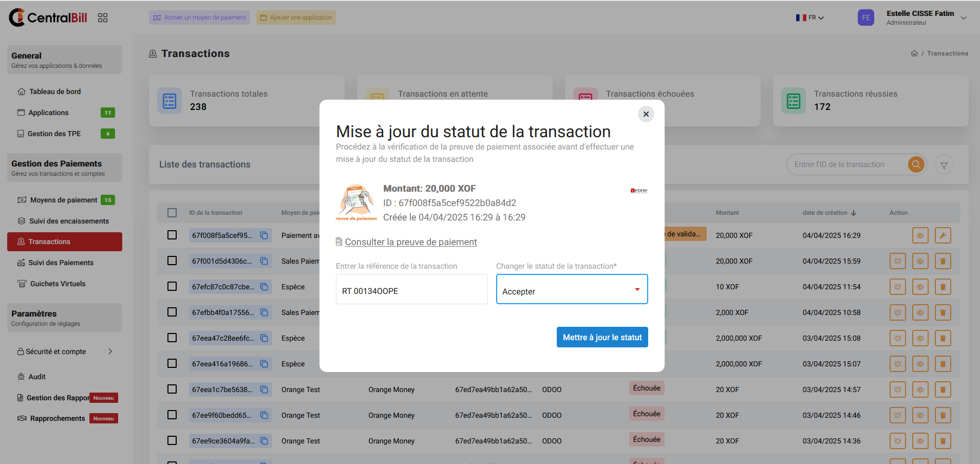Tick the checkbox for transaction 67f008f5a5cef95
This screenshot has width=980, height=464.
pyautogui.click(x=172, y=235)
